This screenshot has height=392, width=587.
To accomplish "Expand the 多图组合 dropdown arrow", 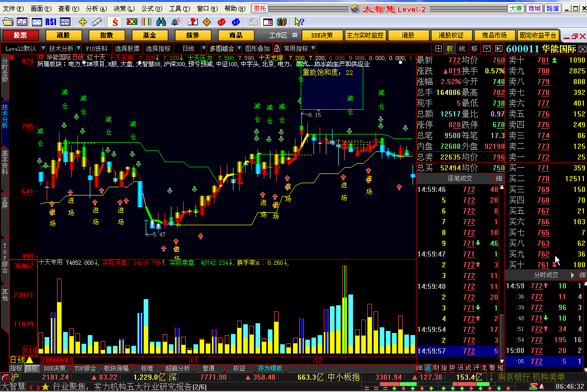I will click(239, 49).
